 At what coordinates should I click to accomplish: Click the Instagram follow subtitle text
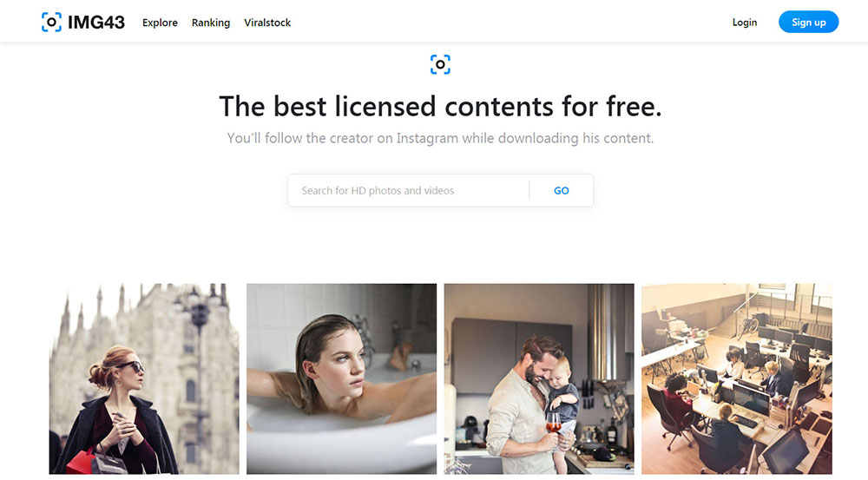[x=440, y=138]
